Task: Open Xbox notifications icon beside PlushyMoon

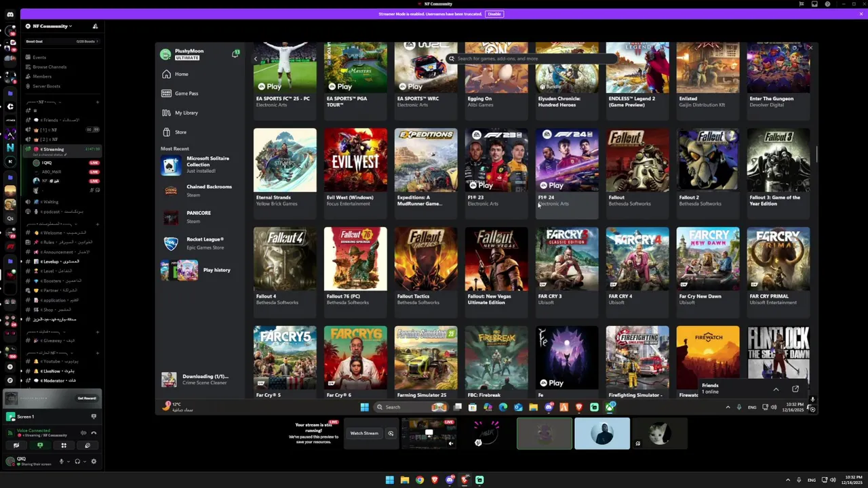Action: pyautogui.click(x=235, y=54)
